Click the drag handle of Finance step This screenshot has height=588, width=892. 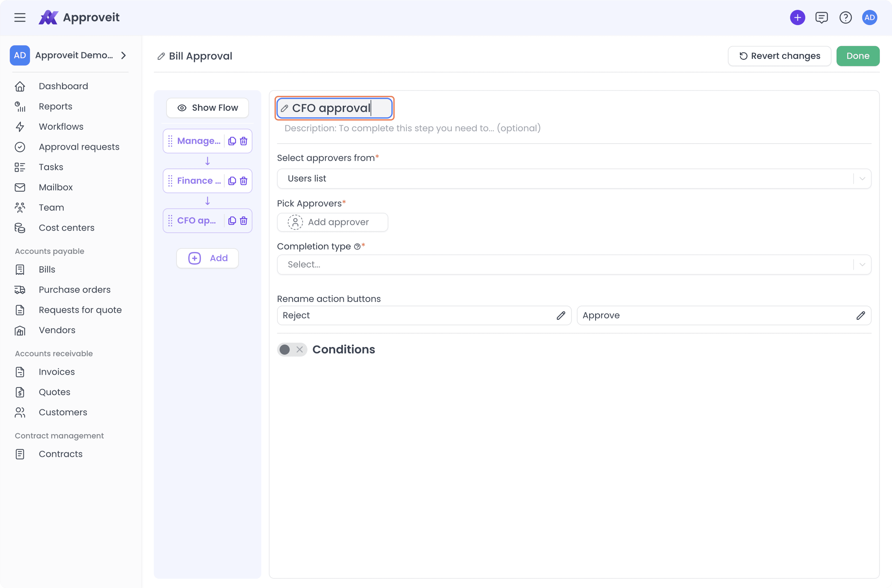point(170,181)
